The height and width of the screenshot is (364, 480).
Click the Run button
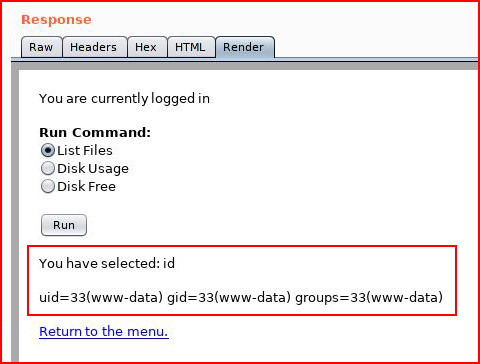pos(64,225)
